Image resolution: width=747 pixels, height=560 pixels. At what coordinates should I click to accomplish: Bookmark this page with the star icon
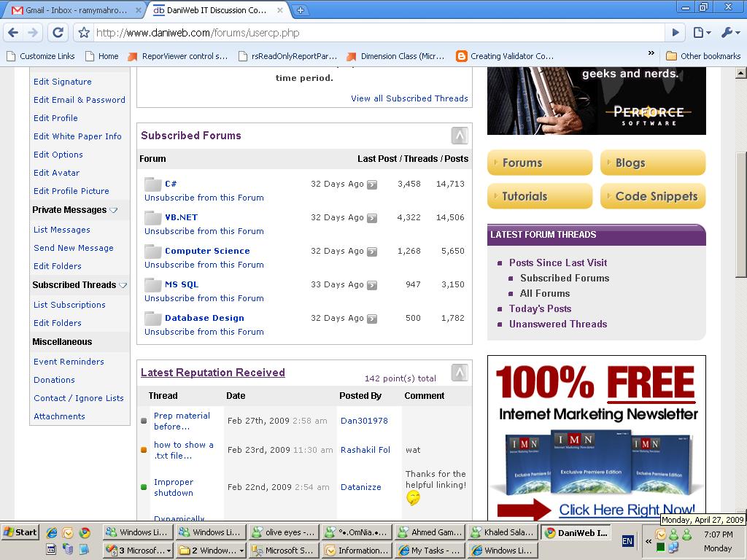coord(85,33)
